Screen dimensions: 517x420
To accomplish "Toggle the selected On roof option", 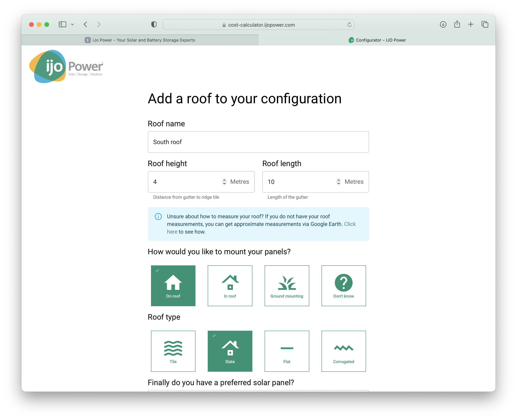I will [173, 285].
